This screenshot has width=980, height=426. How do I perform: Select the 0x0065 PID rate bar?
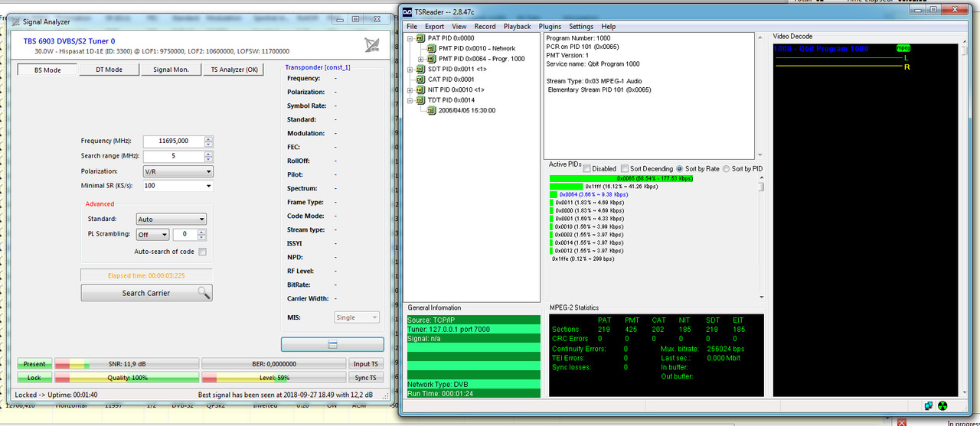click(622, 178)
